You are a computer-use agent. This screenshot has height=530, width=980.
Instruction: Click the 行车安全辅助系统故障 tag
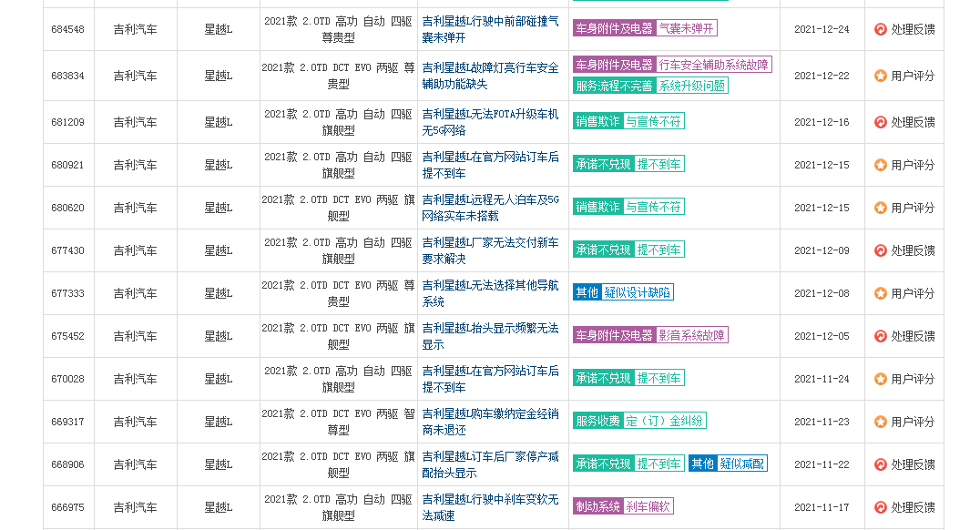coord(714,65)
